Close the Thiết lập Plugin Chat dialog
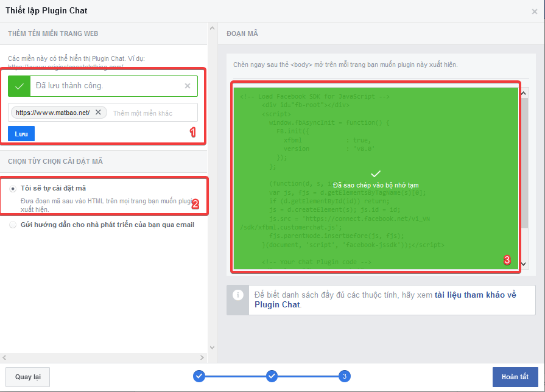This screenshot has width=545, height=392. click(534, 11)
